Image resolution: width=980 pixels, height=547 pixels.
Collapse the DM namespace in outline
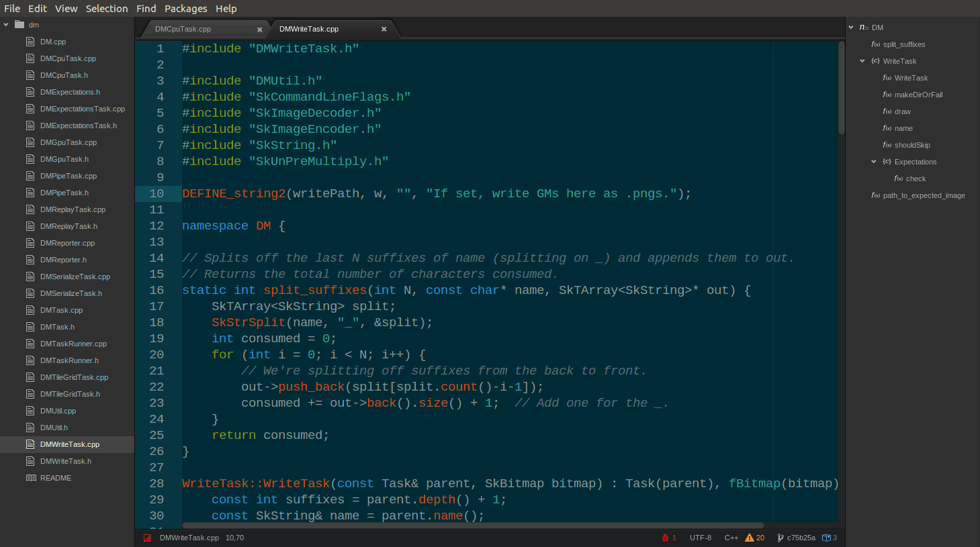(851, 28)
